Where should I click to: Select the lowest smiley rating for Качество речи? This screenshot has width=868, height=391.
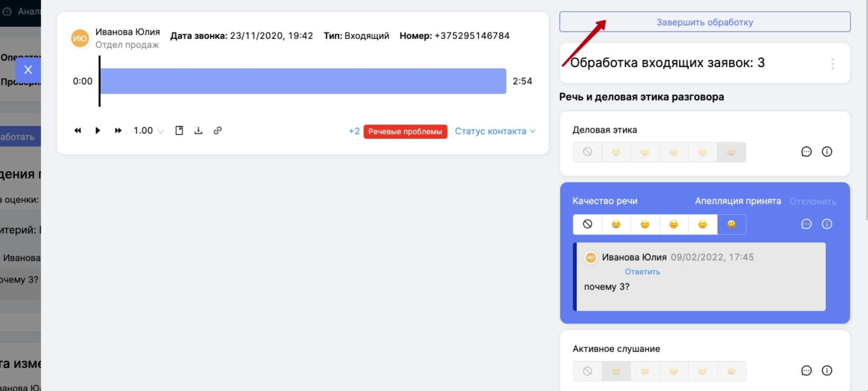pos(616,224)
